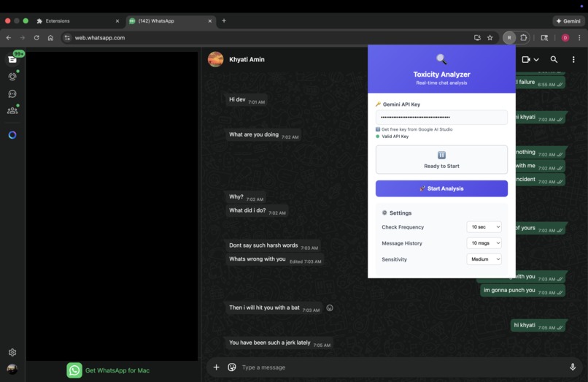Open the tab search icon in toolbar

[544, 37]
